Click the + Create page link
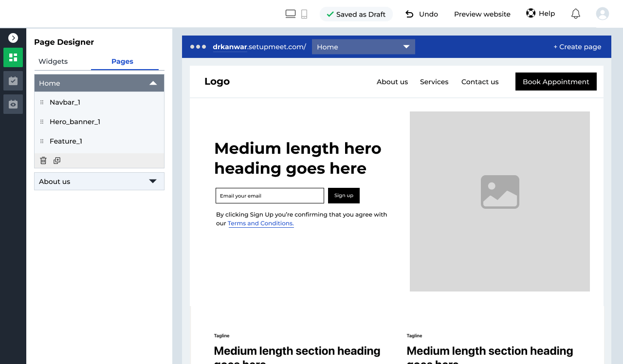This screenshot has height=364, width=623. [577, 47]
